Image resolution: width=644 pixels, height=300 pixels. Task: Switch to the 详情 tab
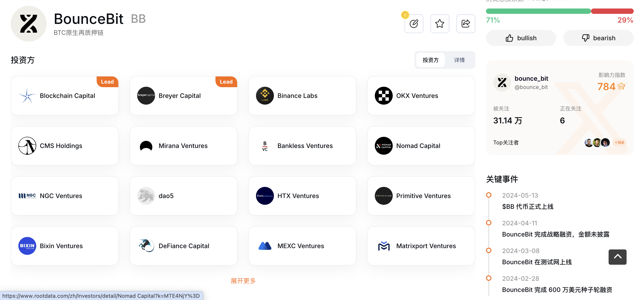point(459,60)
